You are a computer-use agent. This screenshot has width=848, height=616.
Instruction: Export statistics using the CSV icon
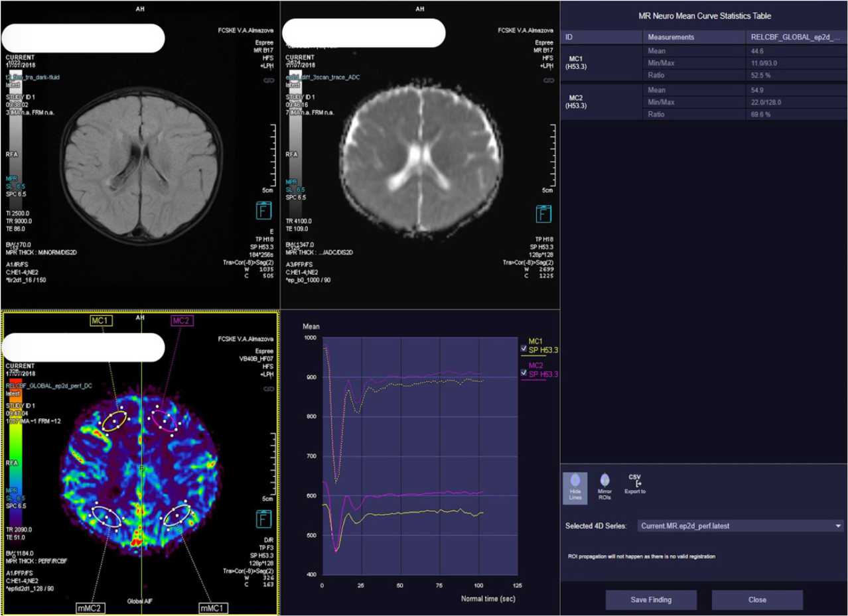click(635, 483)
